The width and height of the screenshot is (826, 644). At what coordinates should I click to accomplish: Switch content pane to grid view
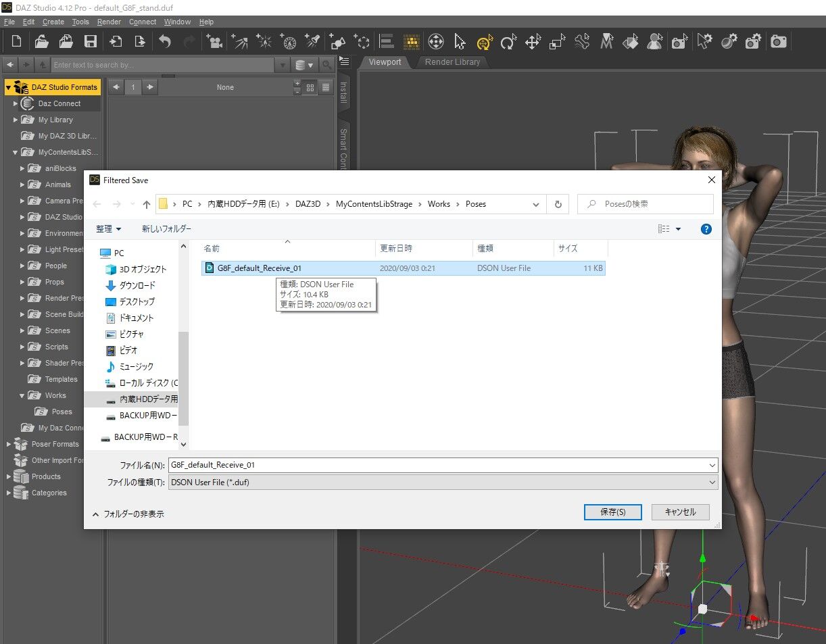(x=310, y=87)
